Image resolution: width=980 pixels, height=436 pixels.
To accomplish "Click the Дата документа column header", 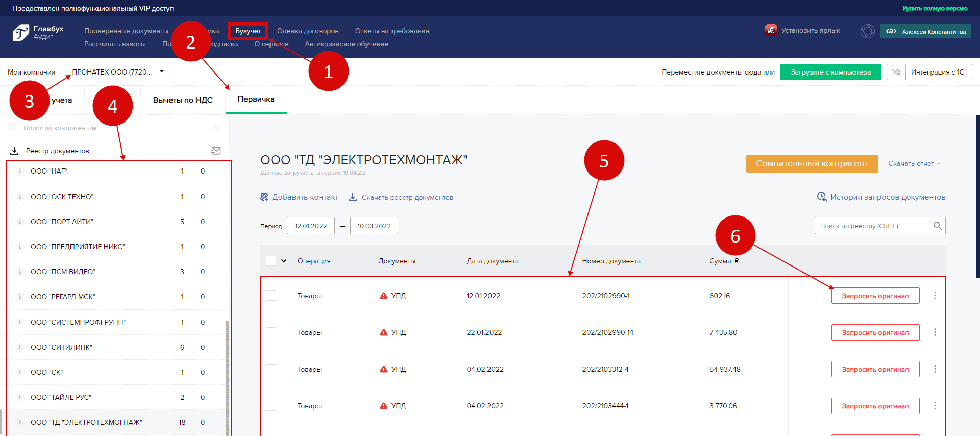I will click(x=493, y=261).
